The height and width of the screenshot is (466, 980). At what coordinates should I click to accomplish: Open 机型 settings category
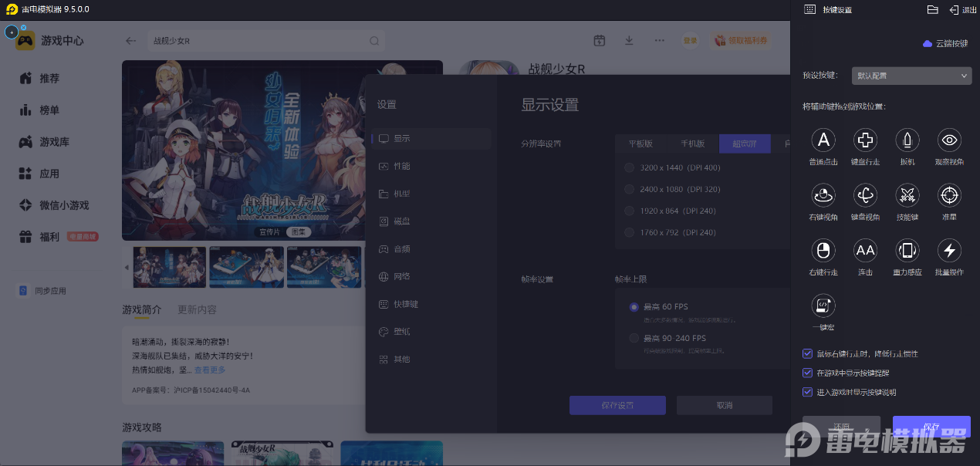431,194
